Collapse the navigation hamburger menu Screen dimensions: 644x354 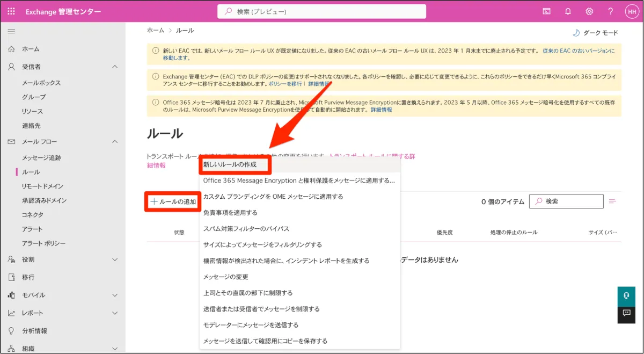(x=11, y=32)
